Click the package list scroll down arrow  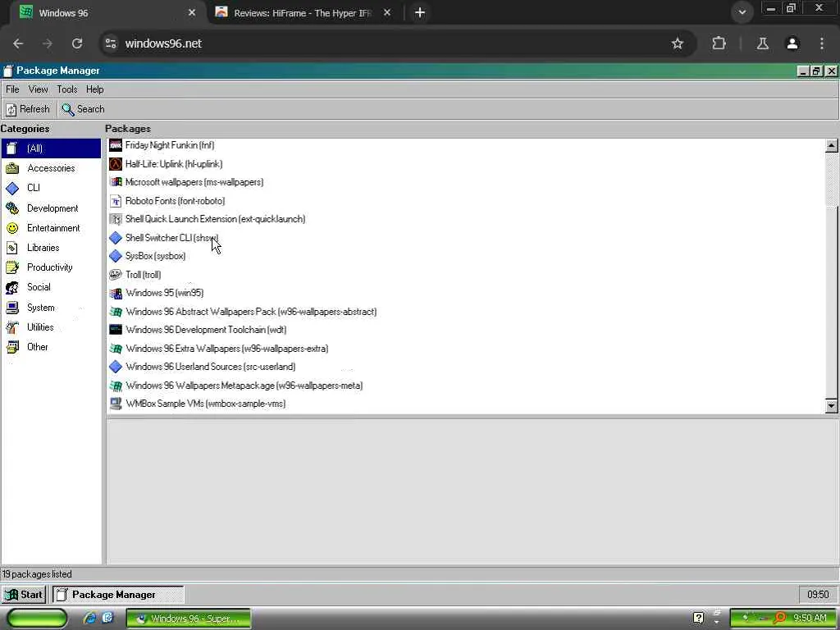[x=831, y=406]
